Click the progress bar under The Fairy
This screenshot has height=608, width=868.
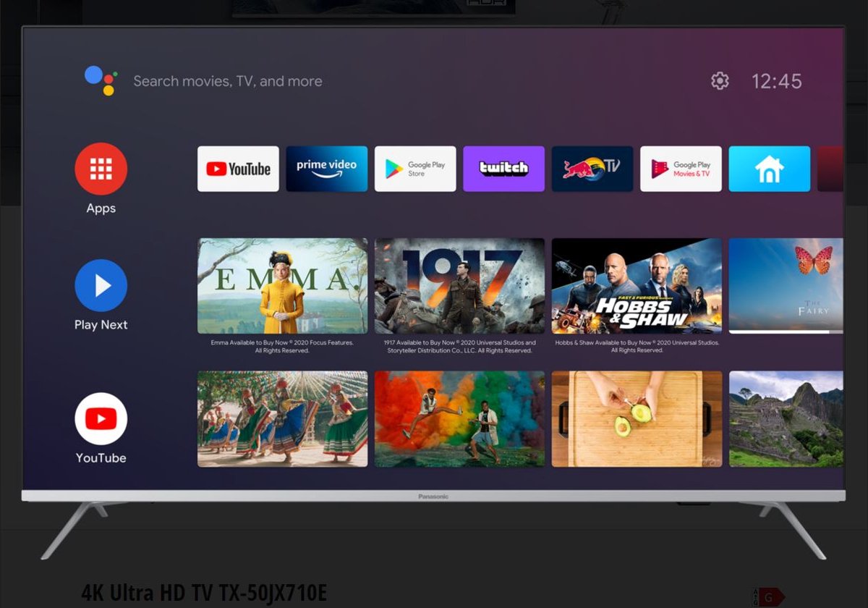786,332
